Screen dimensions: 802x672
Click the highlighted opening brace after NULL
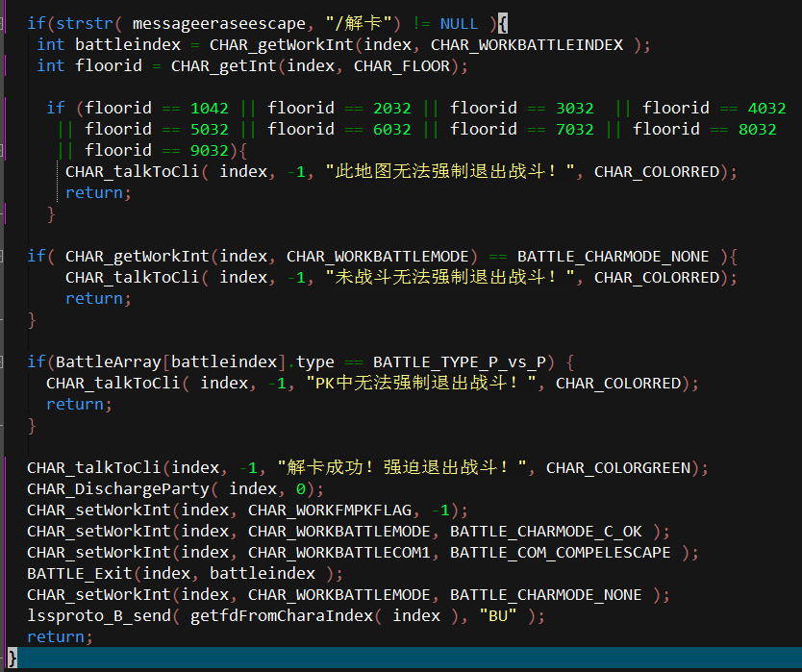502,23
